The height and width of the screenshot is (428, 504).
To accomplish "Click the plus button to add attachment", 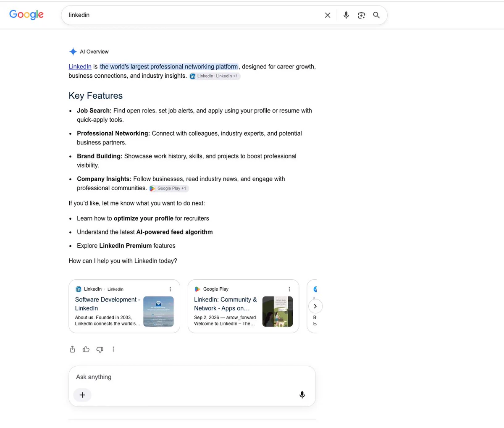I will point(82,395).
